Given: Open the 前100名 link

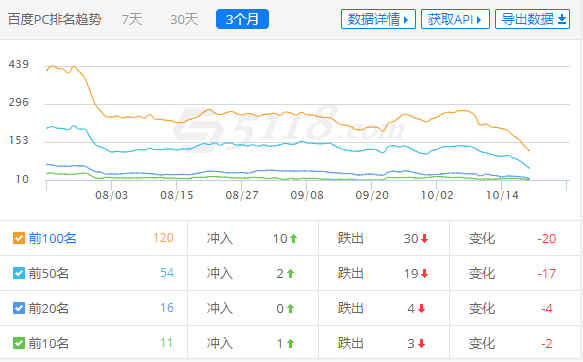Looking at the screenshot, I should coord(52,238).
